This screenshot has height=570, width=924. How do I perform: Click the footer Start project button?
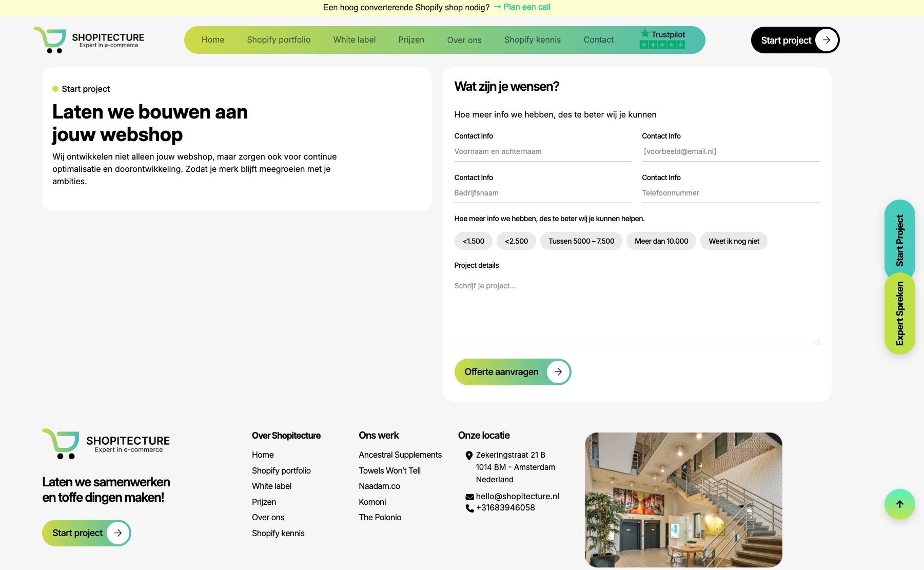(86, 533)
